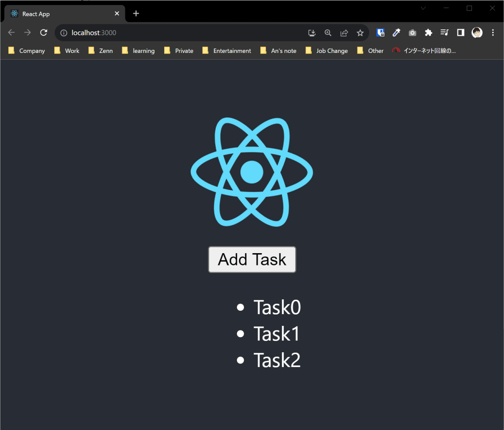Open the Bitwarden shield extension
This screenshot has width=504, height=430.
(x=381, y=33)
